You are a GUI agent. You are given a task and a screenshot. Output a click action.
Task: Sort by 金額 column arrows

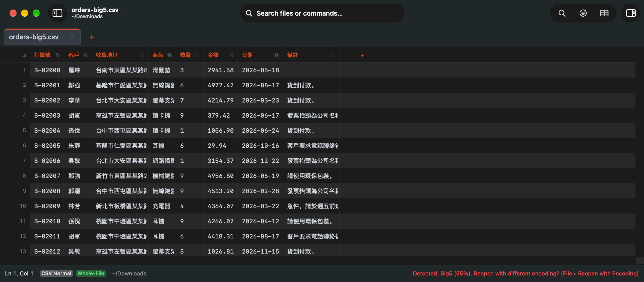[231, 55]
